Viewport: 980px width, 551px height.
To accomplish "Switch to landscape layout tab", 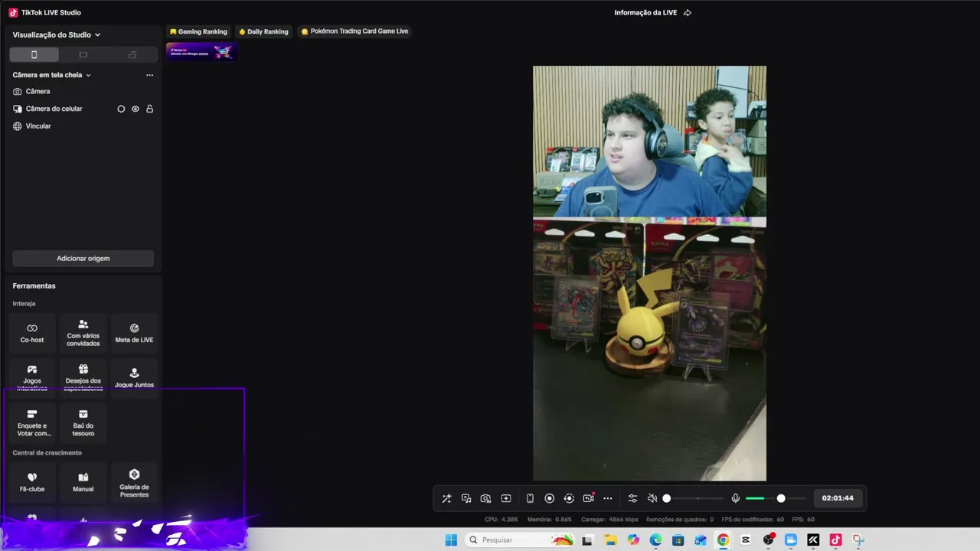I will click(83, 54).
